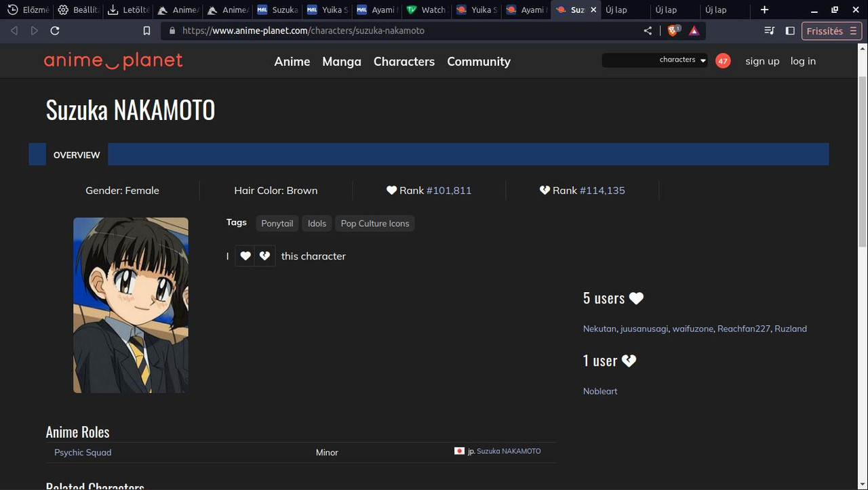Switch to the Letöltések downloads tab
This screenshot has width=868, height=490.
click(x=128, y=9)
